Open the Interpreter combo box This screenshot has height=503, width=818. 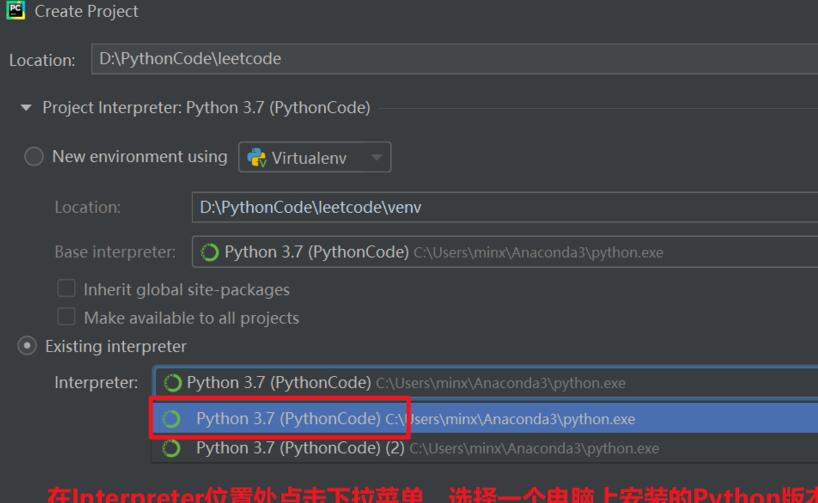click(485, 382)
